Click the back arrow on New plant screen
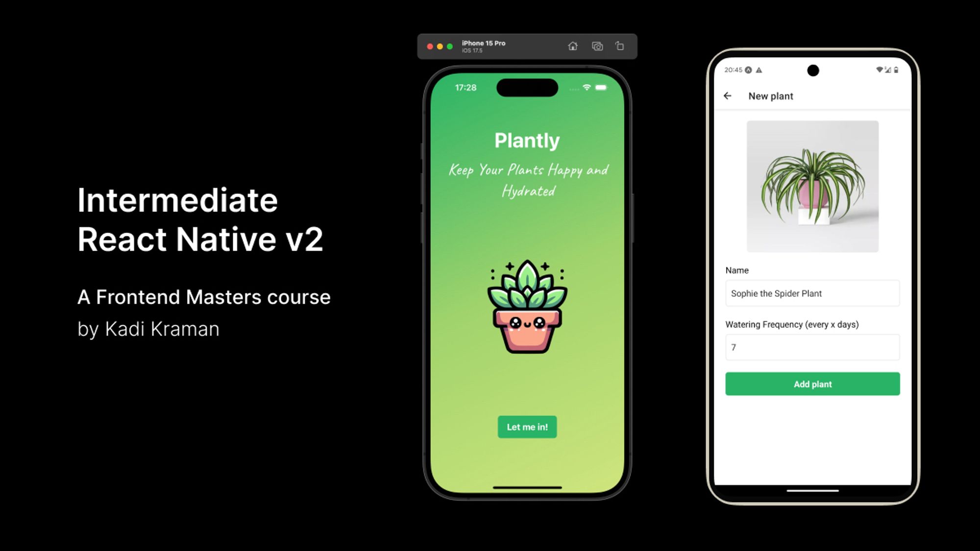980x551 pixels. coord(729,96)
